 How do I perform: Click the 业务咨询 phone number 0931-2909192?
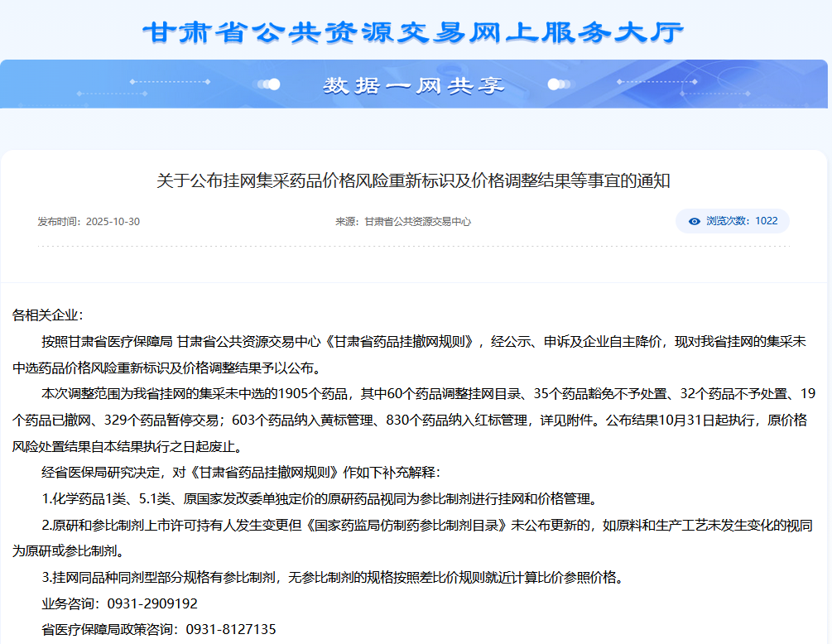point(152,603)
